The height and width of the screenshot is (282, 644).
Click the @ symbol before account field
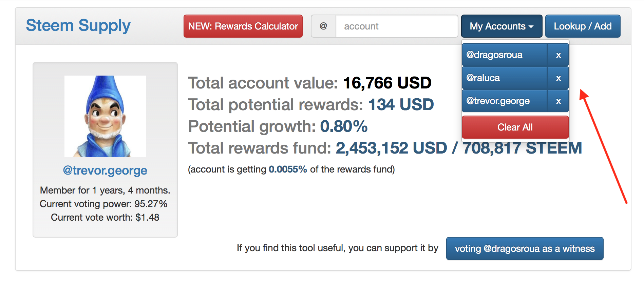coord(323,26)
